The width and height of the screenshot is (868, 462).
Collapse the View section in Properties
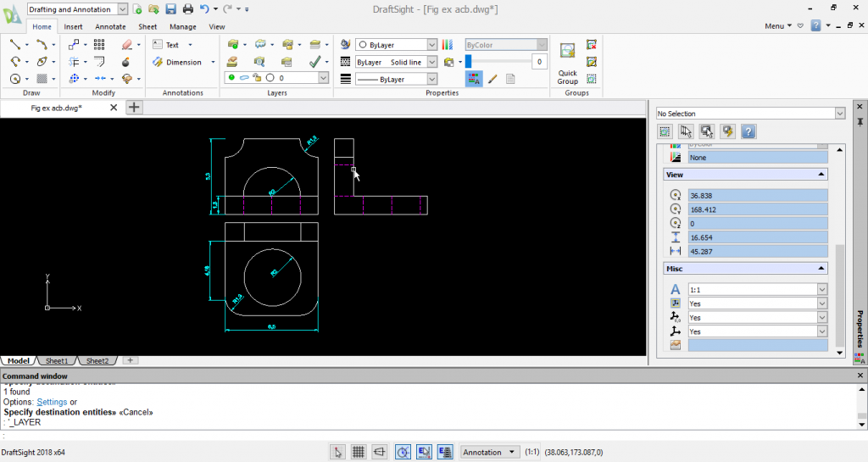[x=821, y=175]
